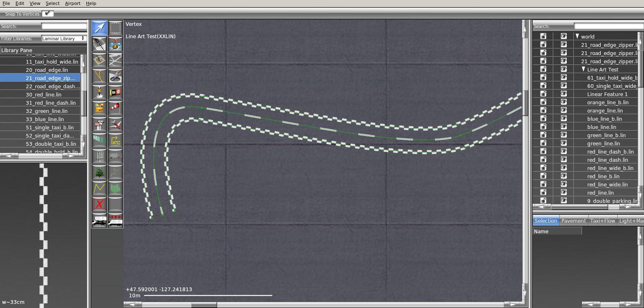644x308 pixels.
Task: Open the Airport menu
Action: (x=73, y=3)
